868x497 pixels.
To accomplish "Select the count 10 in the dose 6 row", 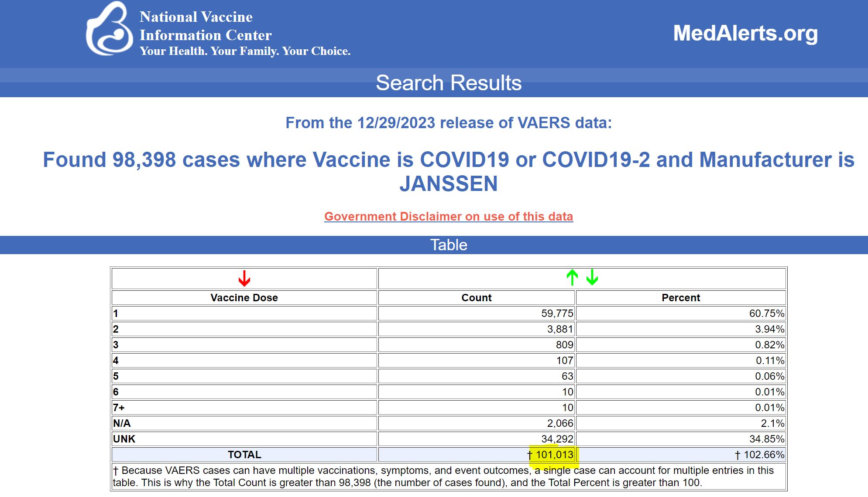I will pos(568,392).
